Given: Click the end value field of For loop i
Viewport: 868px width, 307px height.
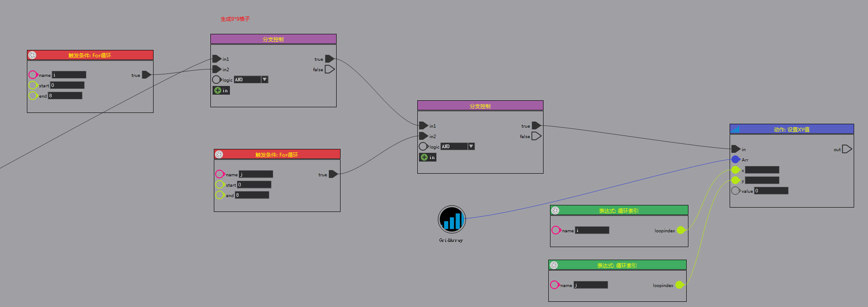Looking at the screenshot, I should coord(65,96).
